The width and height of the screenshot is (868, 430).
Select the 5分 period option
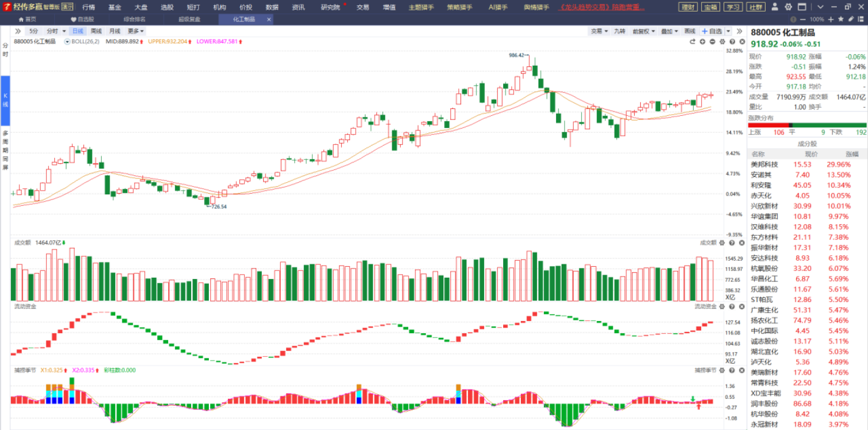[34, 31]
